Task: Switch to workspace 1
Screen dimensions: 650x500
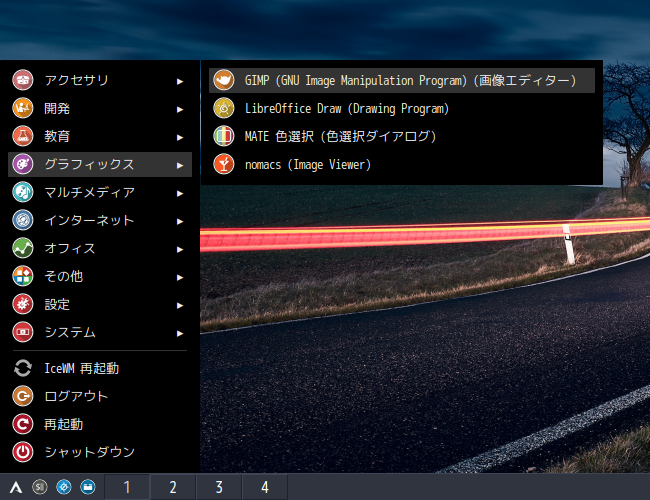Action: click(127, 487)
